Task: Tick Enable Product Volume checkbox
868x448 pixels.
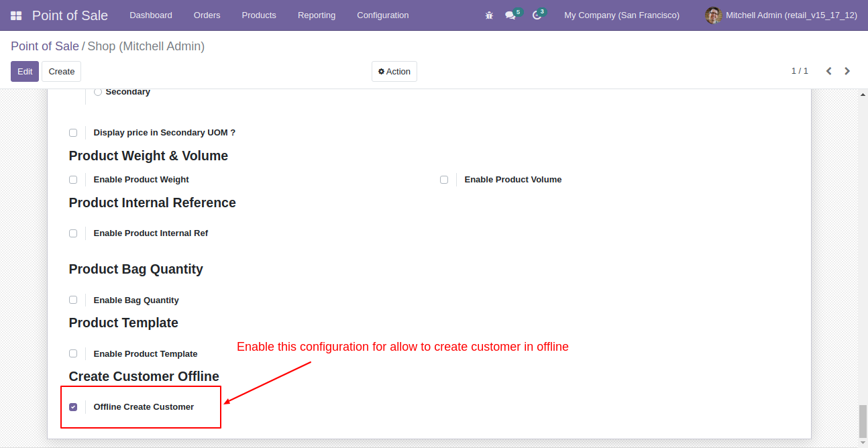Action: pos(444,180)
